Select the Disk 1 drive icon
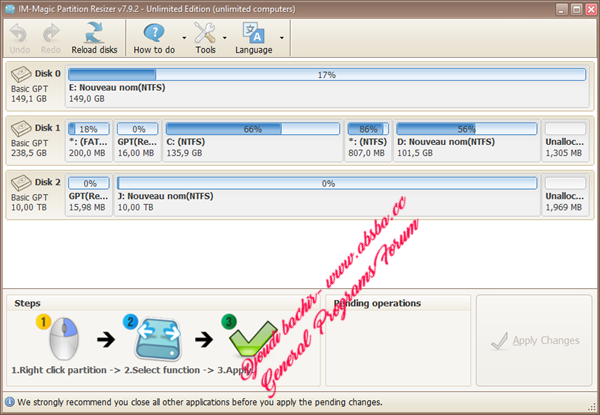Viewport: 600px width, 415px height. [21, 129]
